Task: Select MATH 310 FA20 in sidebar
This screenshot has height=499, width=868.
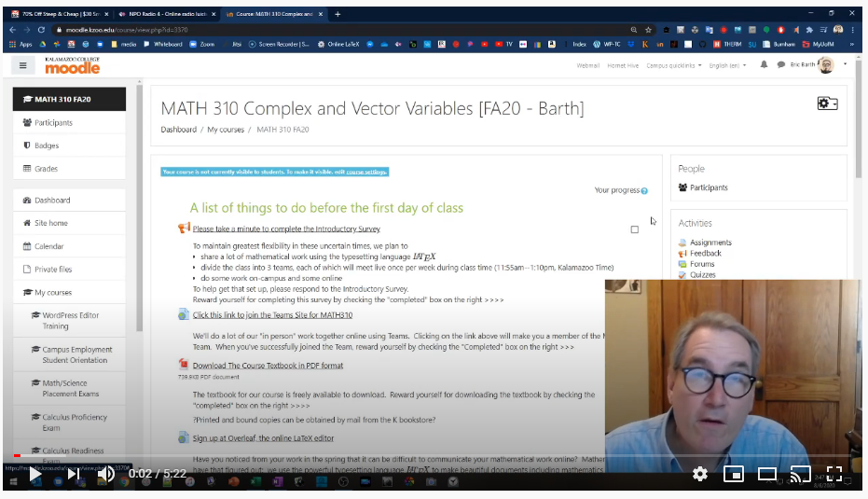Action: coord(69,99)
